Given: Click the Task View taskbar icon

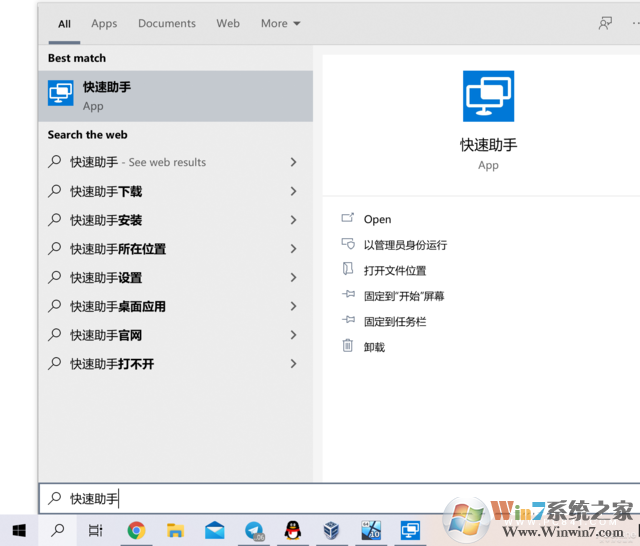Looking at the screenshot, I should click(x=95, y=530).
